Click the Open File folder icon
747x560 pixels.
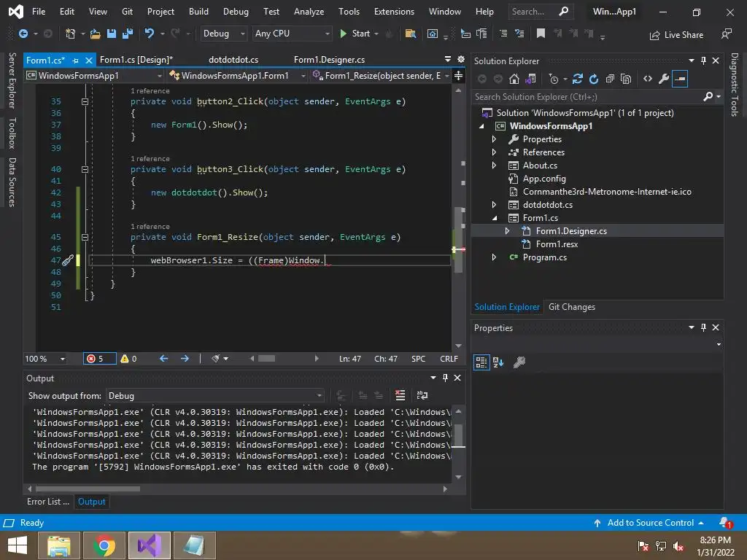pos(96,34)
